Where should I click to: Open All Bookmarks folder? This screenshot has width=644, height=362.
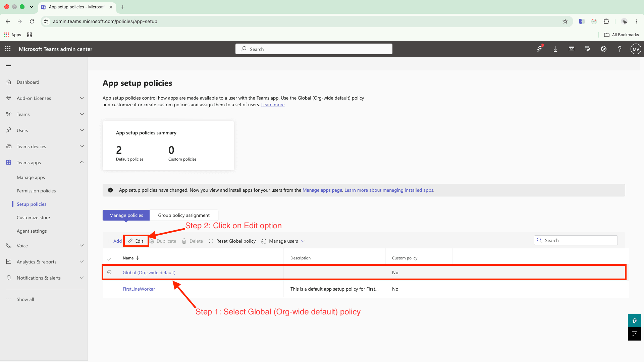pyautogui.click(x=621, y=35)
